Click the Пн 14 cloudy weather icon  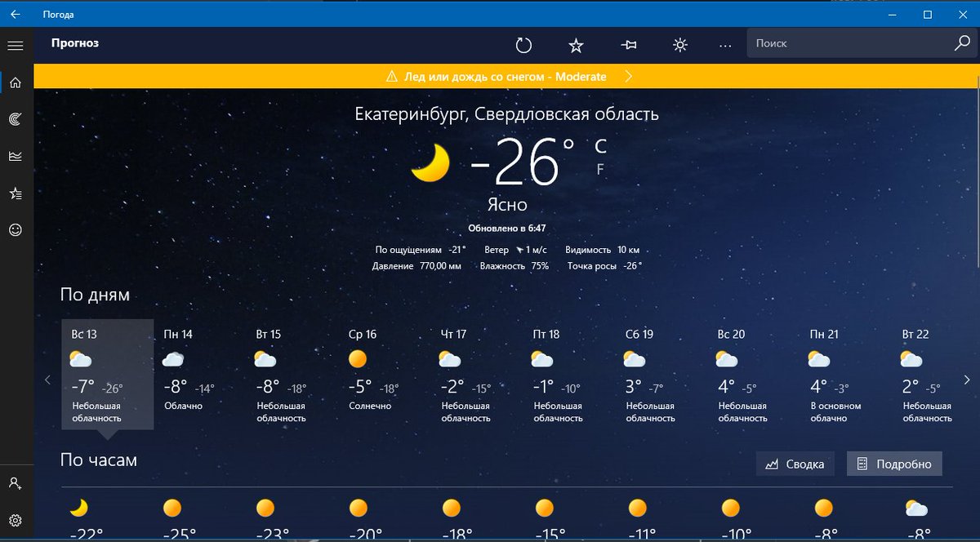click(x=173, y=359)
